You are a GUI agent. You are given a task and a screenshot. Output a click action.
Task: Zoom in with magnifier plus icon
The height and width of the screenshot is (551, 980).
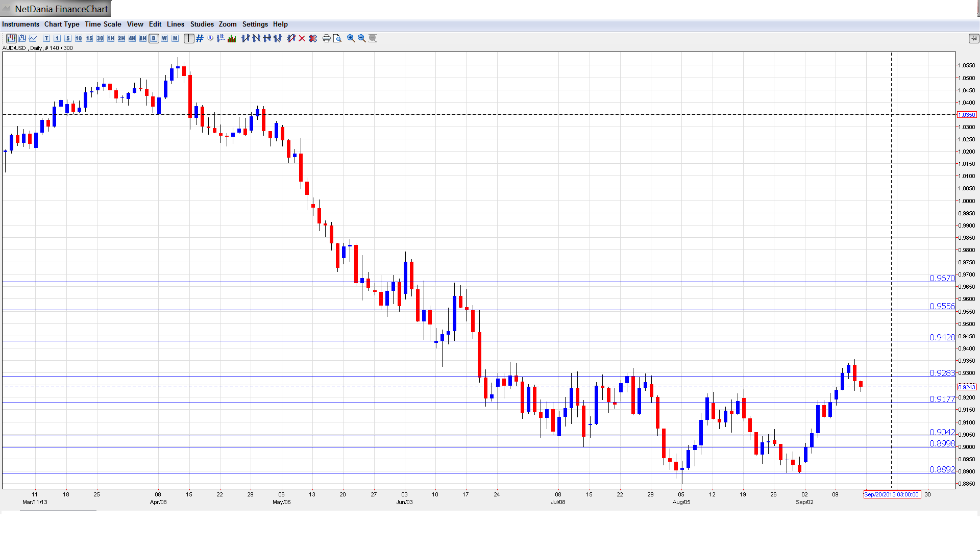(x=351, y=38)
